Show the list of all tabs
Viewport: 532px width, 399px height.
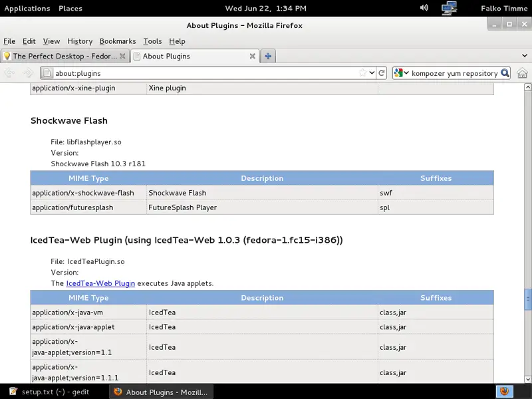[525, 56]
